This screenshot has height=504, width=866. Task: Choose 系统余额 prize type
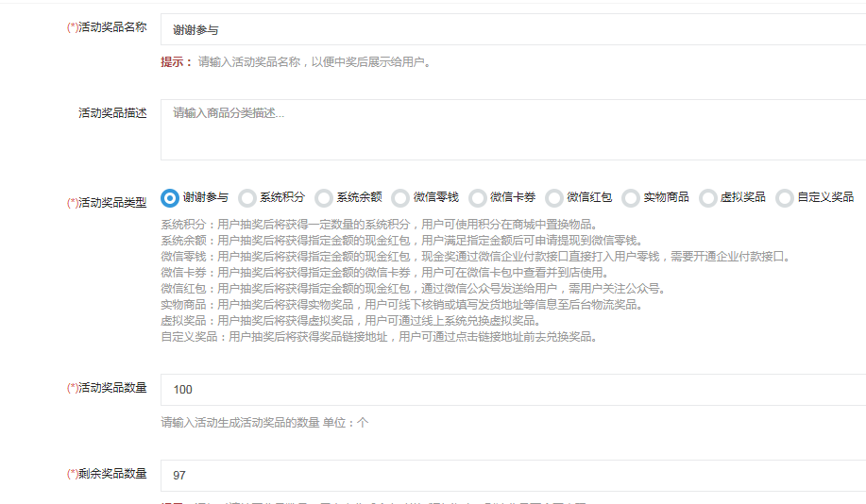[324, 197]
